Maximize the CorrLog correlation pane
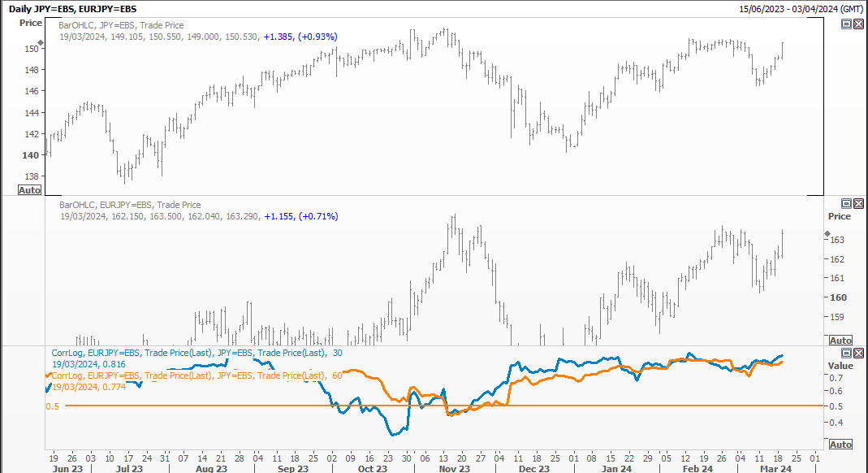This screenshot has height=473, width=868. click(x=846, y=353)
